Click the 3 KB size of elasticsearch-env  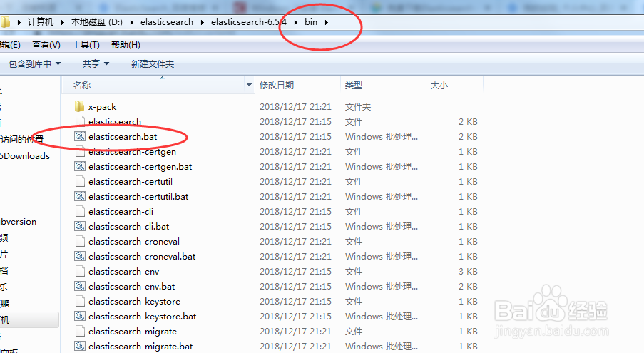[x=468, y=271]
